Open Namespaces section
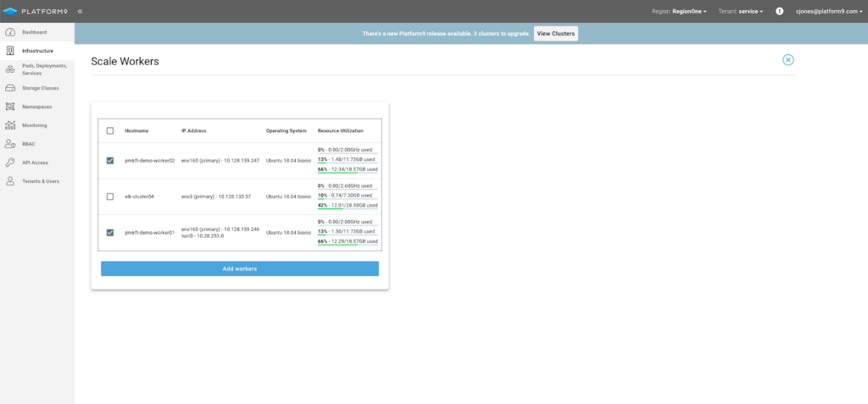 pyautogui.click(x=37, y=107)
